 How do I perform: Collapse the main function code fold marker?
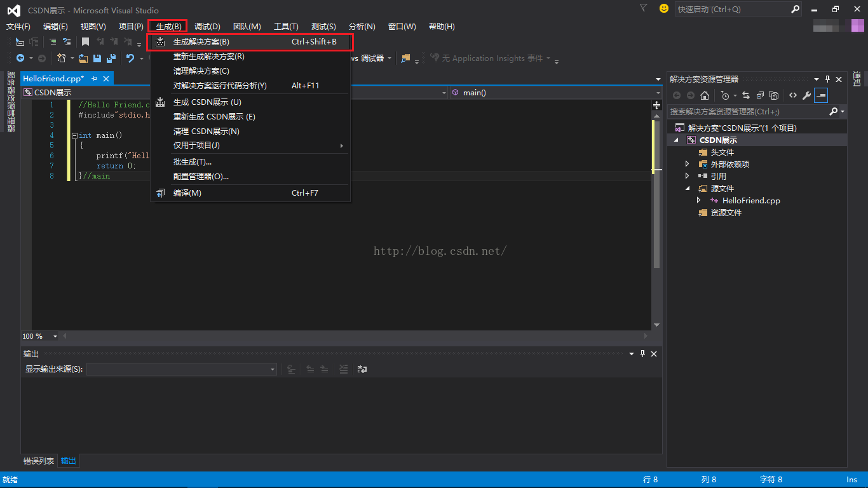(x=74, y=135)
